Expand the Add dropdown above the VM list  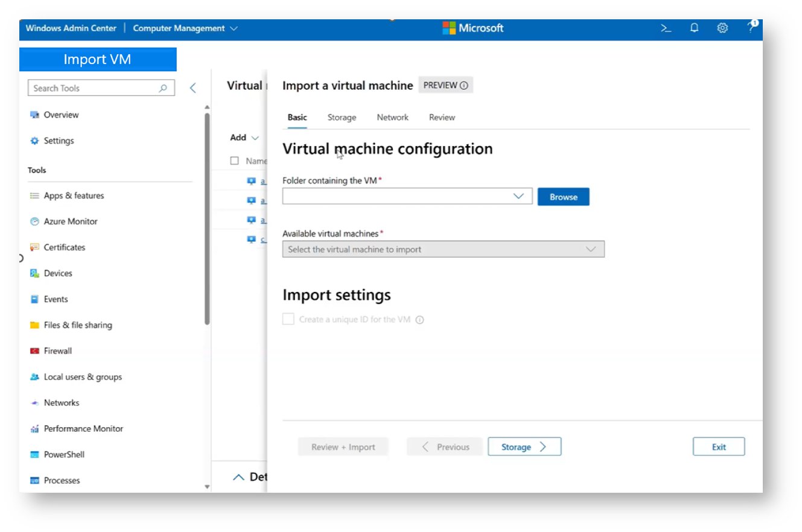[244, 138]
